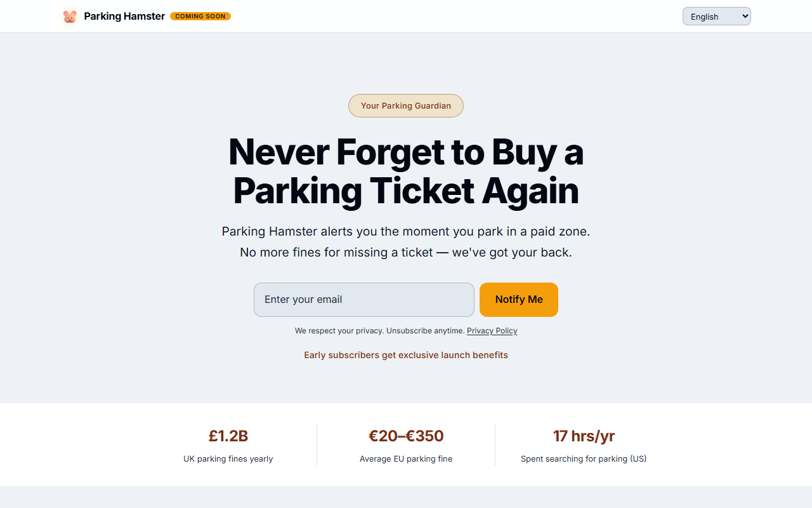Select the Enter your email placeholder box
812x508 pixels.
pyautogui.click(x=363, y=299)
